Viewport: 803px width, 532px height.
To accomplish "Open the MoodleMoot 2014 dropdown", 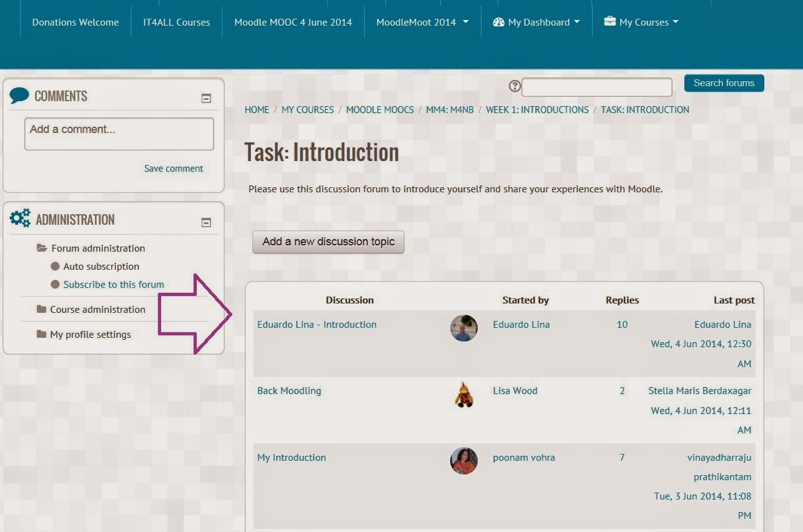I will 421,21.
